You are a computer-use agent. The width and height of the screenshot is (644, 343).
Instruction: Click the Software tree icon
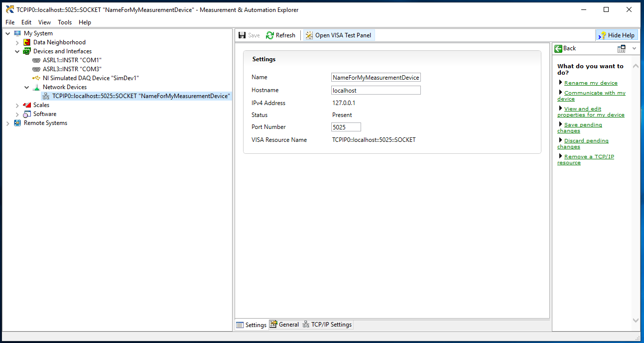[27, 114]
